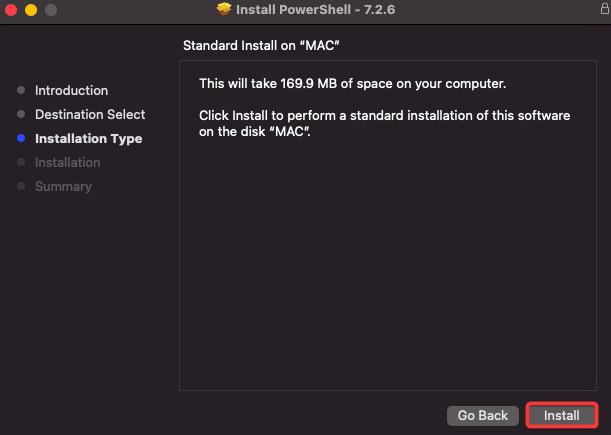Click the dim bullet beside Summary
The image size is (611, 435).
21,186
